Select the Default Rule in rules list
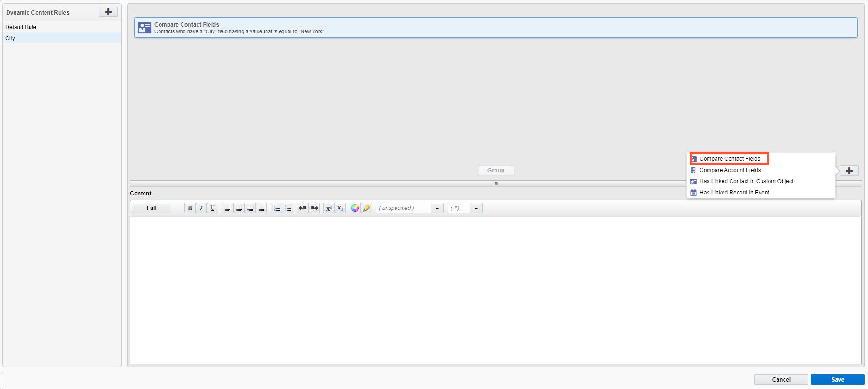868x389 pixels. click(x=21, y=27)
